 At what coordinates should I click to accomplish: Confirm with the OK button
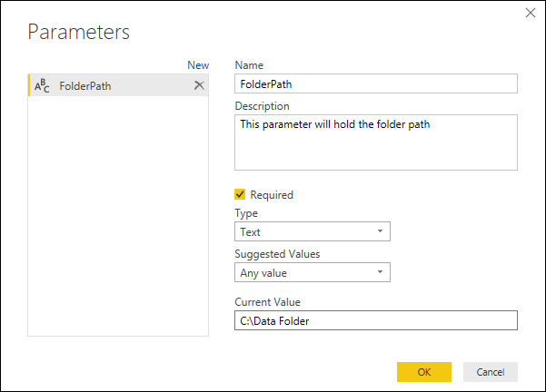(423, 371)
